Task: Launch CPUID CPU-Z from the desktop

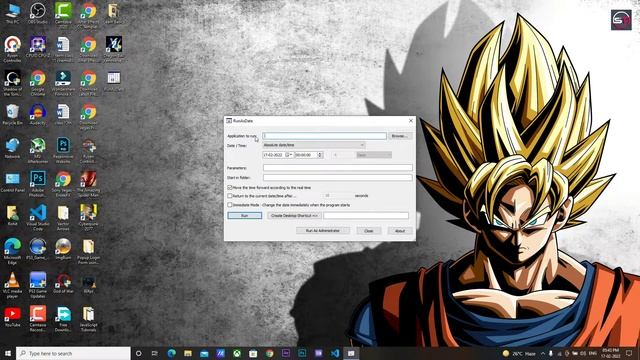Action: click(x=38, y=47)
